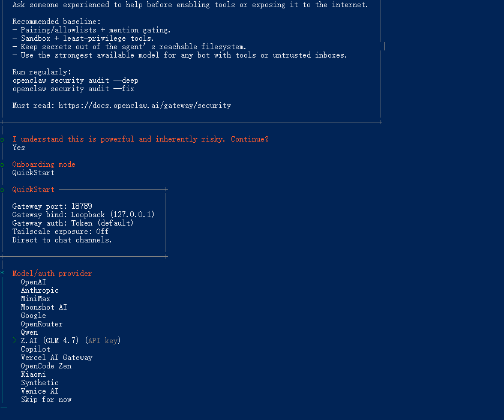This screenshot has height=420, width=504.
Task: Select Copilot as provider
Action: tap(35, 349)
